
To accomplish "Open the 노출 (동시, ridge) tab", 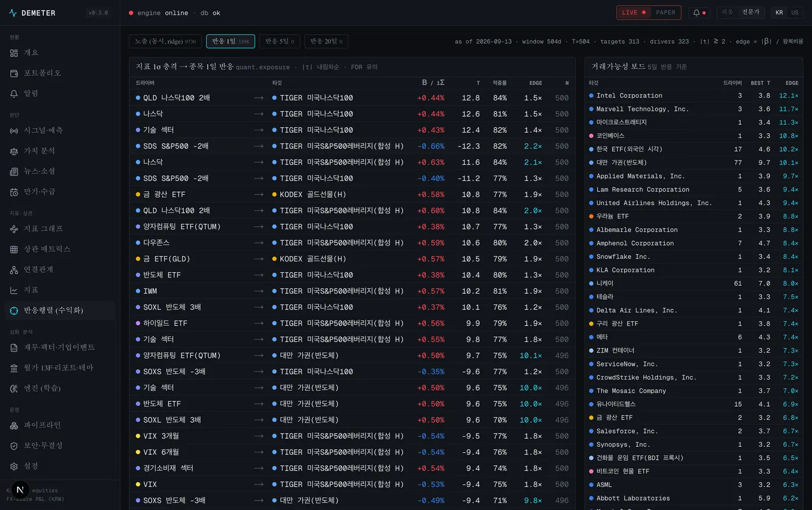I will [165, 41].
